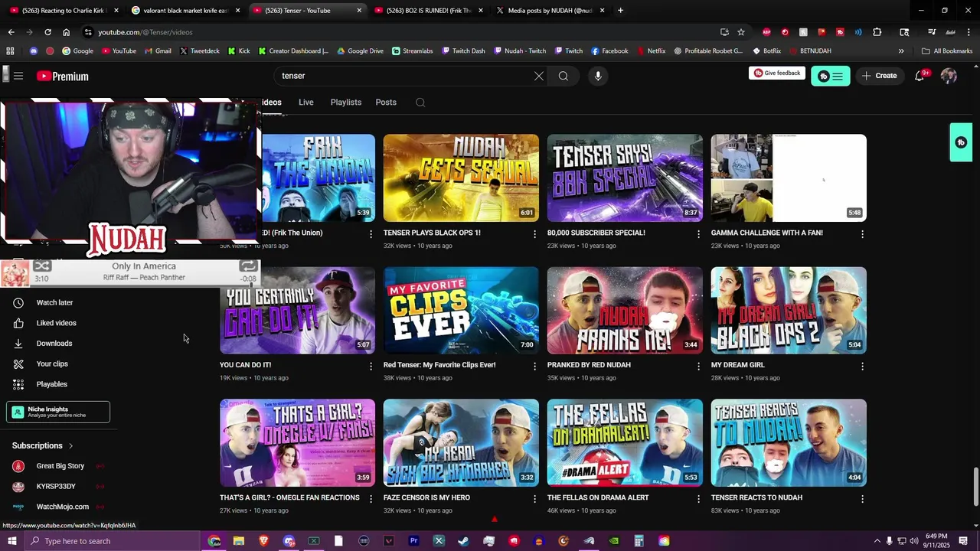Expand hidden bookmarks overflow chevron
Viewport: 980px width, 551px height.
(x=901, y=51)
